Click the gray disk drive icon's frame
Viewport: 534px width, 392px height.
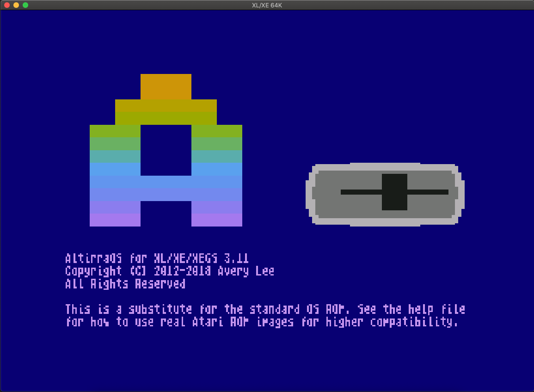click(385, 222)
